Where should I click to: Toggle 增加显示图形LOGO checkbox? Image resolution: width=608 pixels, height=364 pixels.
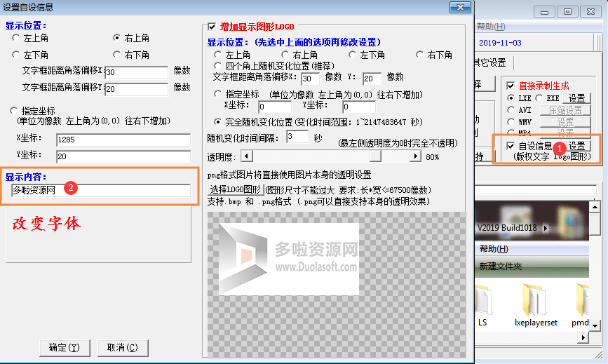point(212,27)
